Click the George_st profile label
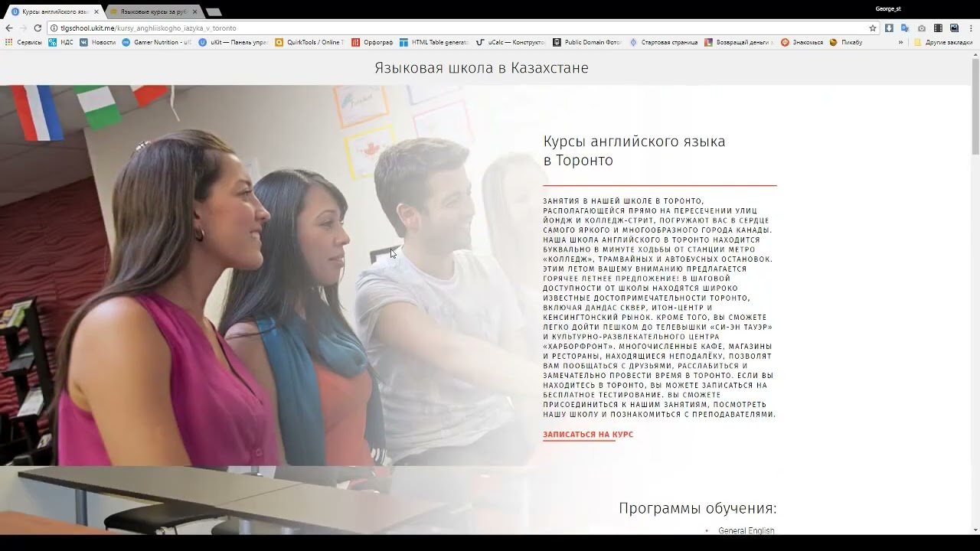 (888, 9)
